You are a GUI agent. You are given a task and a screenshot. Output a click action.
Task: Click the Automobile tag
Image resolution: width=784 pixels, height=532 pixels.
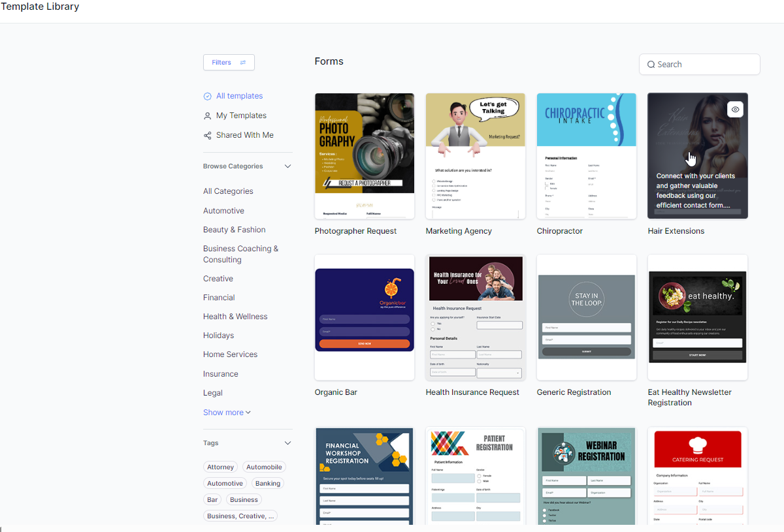pyautogui.click(x=264, y=467)
